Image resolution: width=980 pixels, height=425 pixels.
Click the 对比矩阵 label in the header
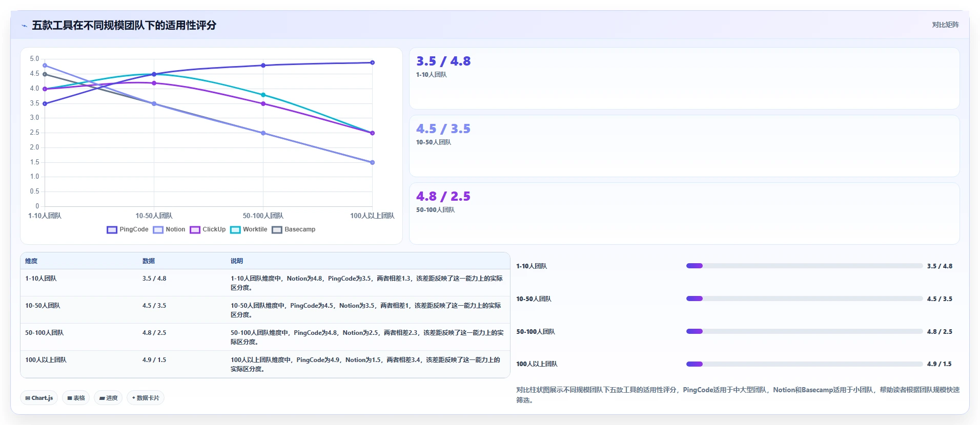[945, 25]
